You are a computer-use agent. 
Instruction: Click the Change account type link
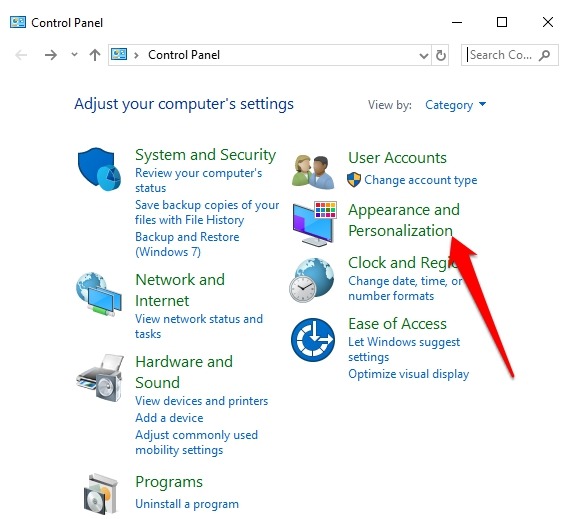click(x=421, y=180)
